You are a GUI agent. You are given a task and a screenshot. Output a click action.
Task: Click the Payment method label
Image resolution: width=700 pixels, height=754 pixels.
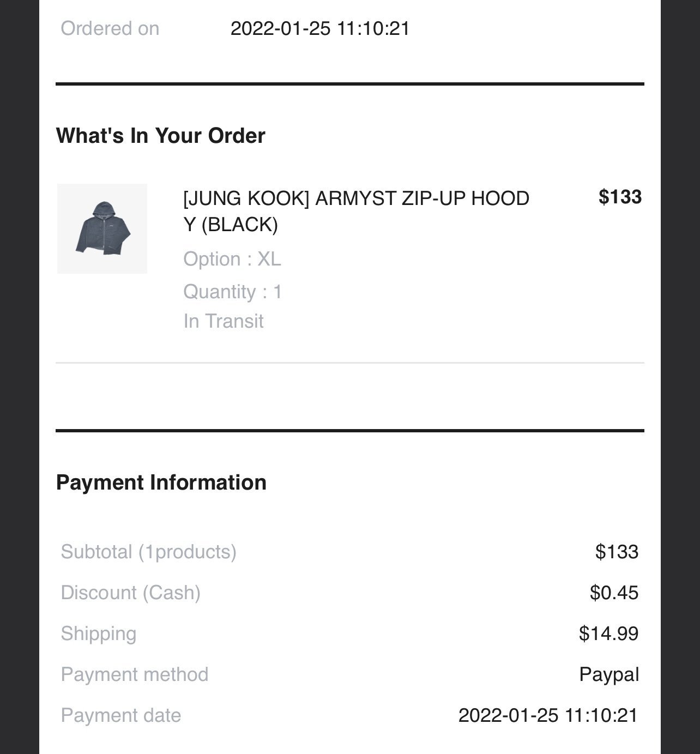pos(135,674)
